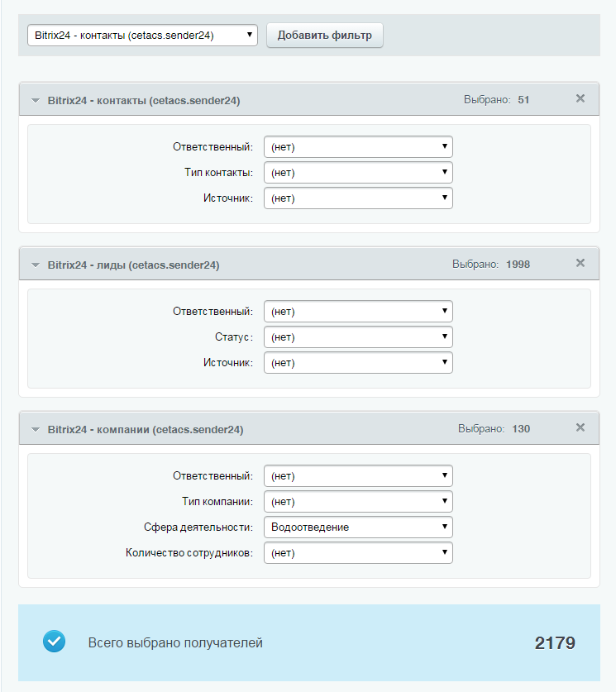Screen dimensions: 616x692
Task: Click the blue checkmark icon near total recipients
Action: [x=55, y=642]
